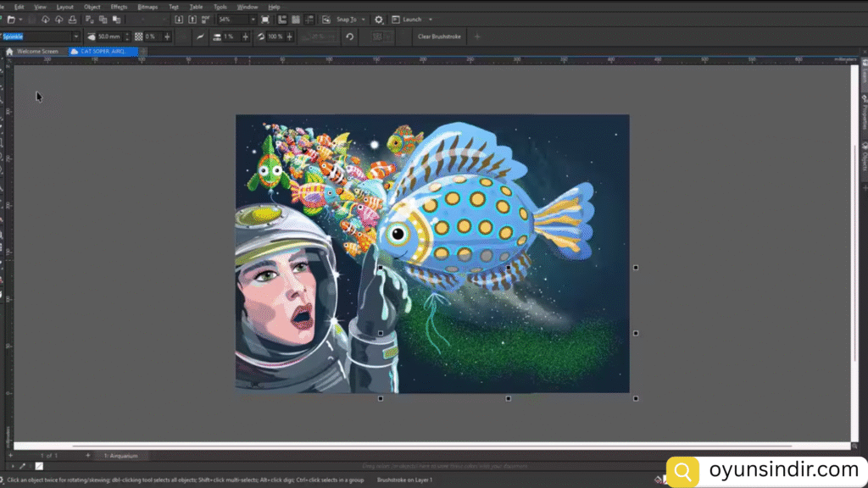Toggle the show grid button
The width and height of the screenshot is (868, 488).
[298, 19]
